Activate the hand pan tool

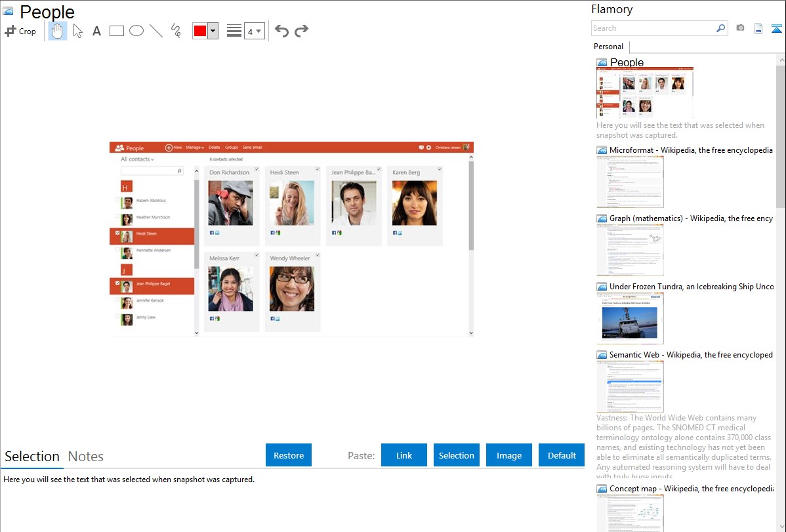click(57, 31)
